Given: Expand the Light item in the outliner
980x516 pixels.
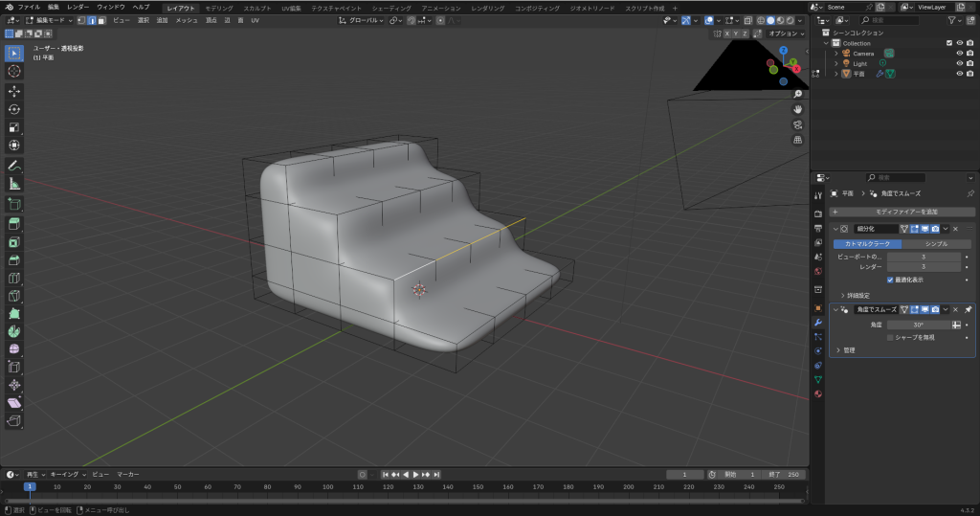Looking at the screenshot, I should 835,63.
